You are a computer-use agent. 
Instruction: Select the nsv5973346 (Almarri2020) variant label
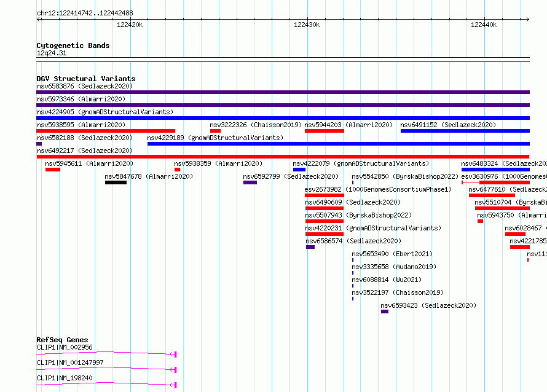point(81,99)
